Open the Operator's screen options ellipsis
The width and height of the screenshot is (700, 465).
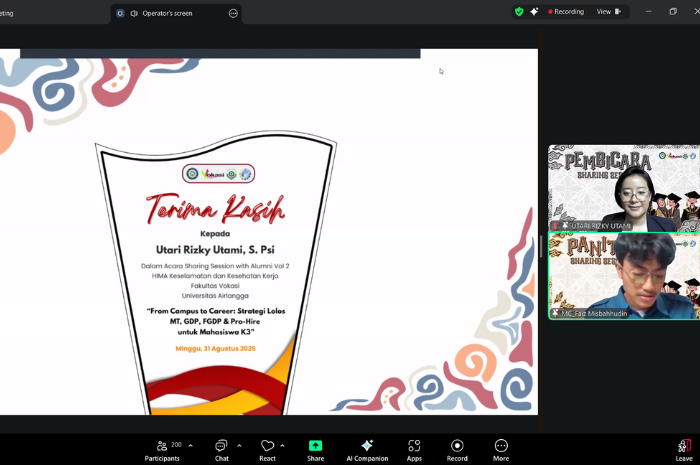tap(233, 13)
